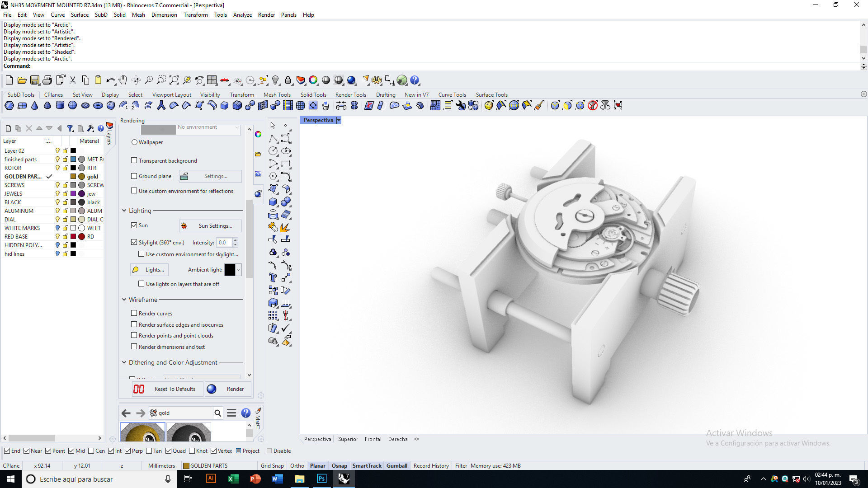Click the color wheel icon in main toolbar

tap(313, 80)
